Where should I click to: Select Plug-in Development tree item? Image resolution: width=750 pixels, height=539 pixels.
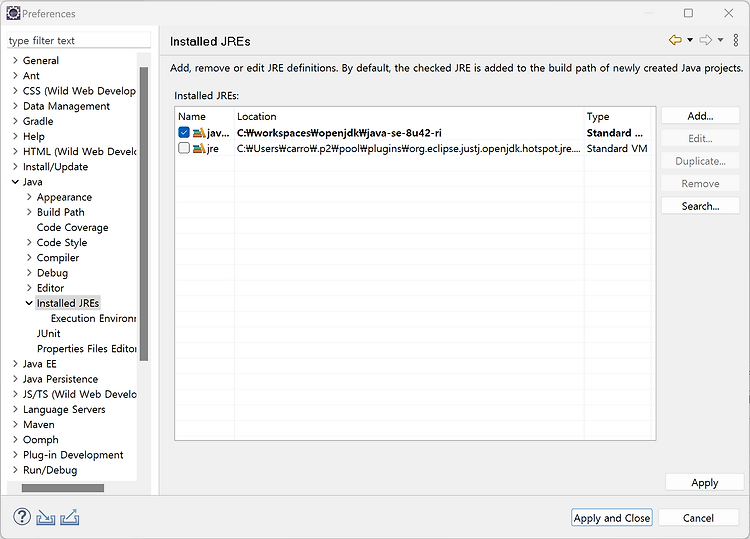[x=73, y=454]
